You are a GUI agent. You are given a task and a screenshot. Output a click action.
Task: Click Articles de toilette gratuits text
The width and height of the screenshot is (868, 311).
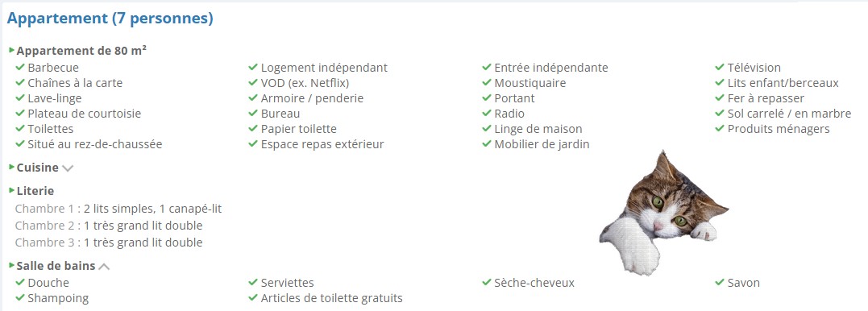[x=331, y=298]
